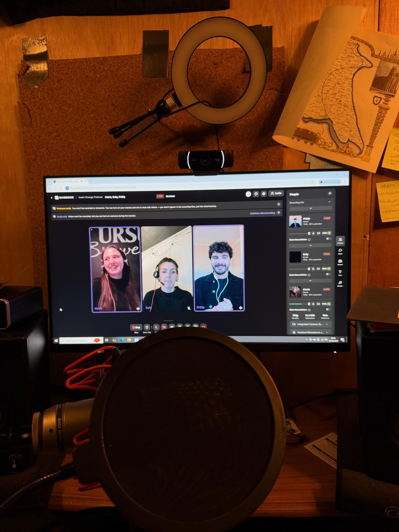Toggle Echo Cancellation for Sally
The width and height of the screenshot is (399, 532).
coord(328,274)
